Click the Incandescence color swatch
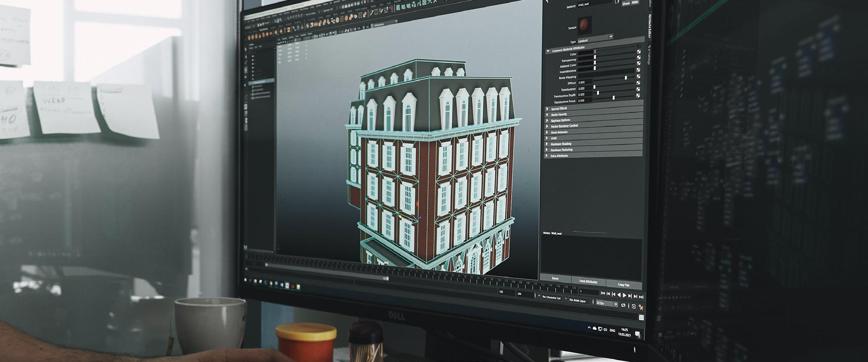The image size is (868, 362). (x=585, y=69)
